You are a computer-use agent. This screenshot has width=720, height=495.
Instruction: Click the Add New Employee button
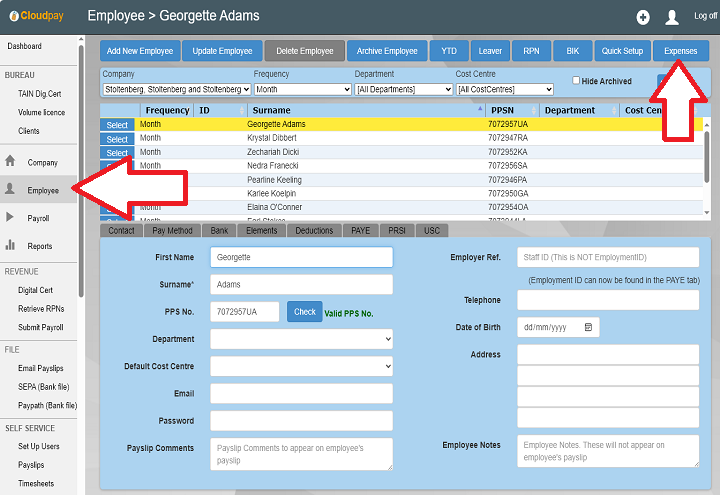[140, 51]
